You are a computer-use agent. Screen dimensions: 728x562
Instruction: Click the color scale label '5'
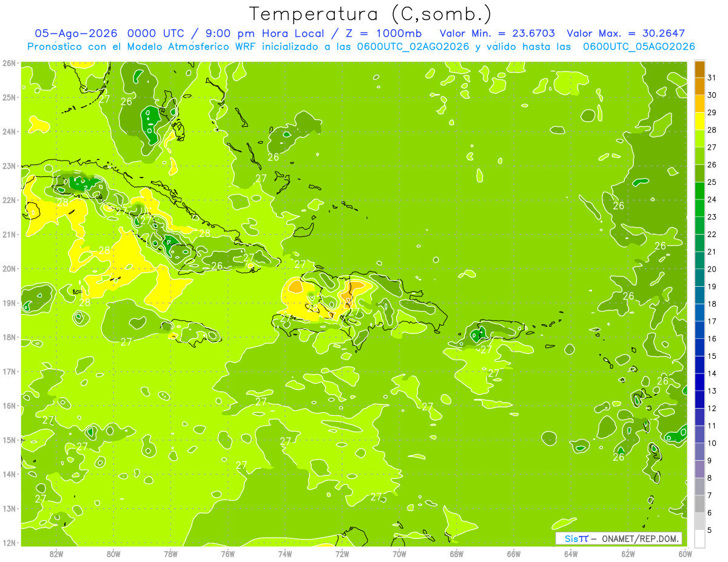tap(710, 530)
